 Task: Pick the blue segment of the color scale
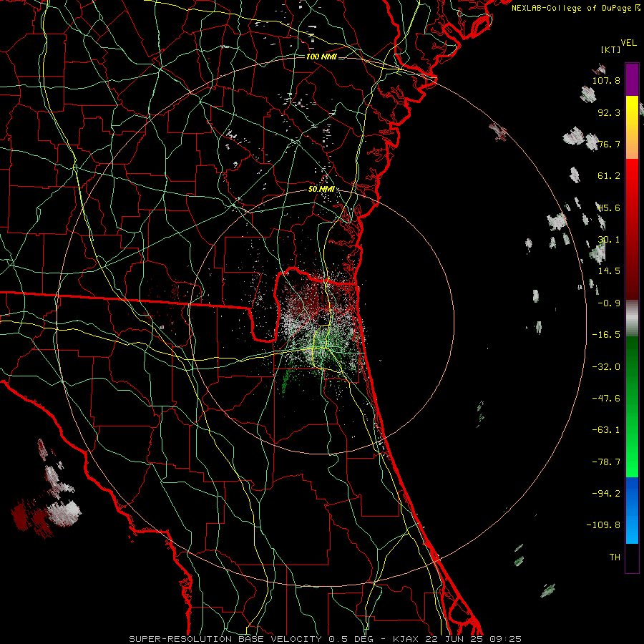[x=632, y=510]
